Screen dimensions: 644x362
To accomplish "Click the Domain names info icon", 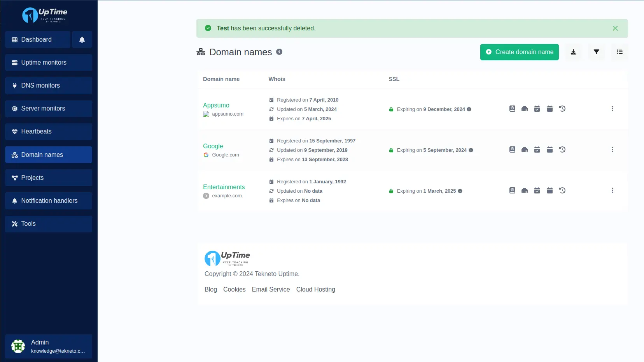I will (279, 52).
